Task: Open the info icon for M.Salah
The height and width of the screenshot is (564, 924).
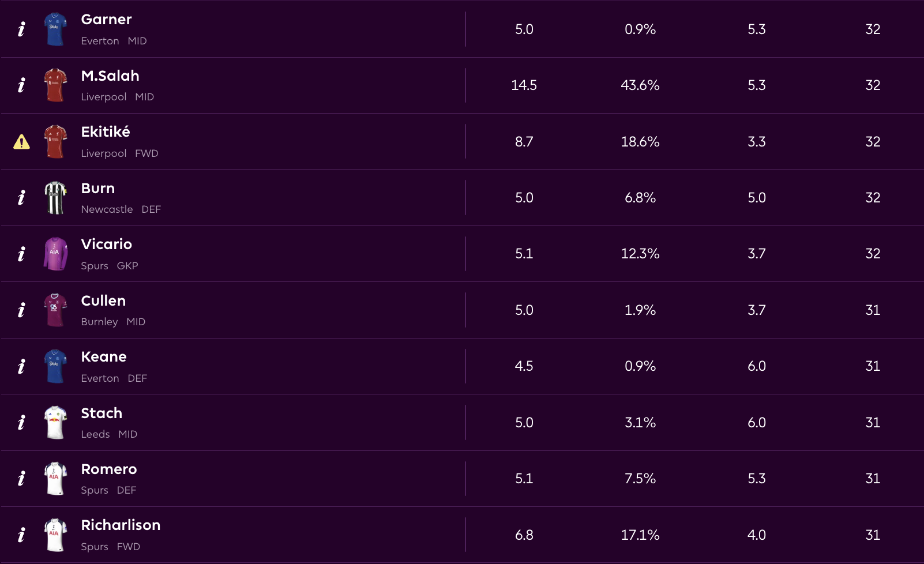Action: 21,85
